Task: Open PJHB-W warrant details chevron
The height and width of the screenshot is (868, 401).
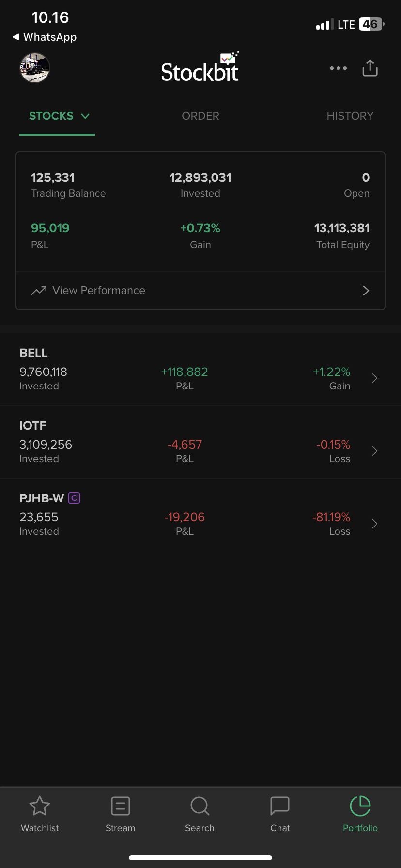Action: [374, 524]
